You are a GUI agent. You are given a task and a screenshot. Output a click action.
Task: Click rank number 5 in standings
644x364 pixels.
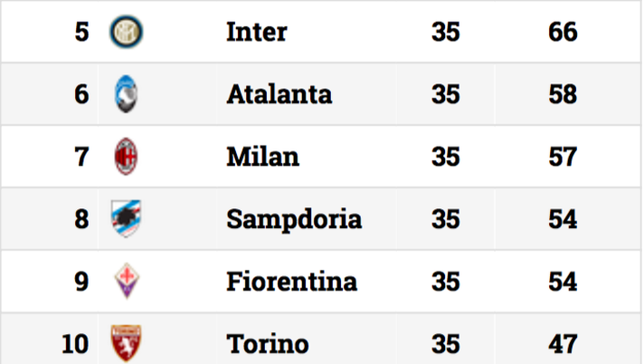pyautogui.click(x=81, y=33)
